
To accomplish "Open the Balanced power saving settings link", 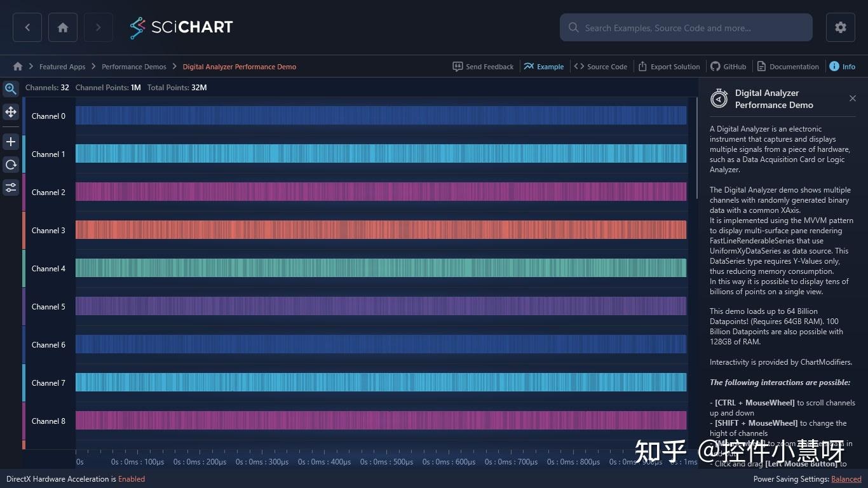I will pos(846,479).
